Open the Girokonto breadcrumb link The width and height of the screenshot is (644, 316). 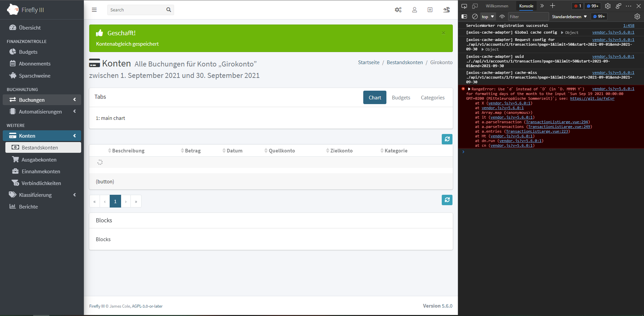pyautogui.click(x=441, y=62)
